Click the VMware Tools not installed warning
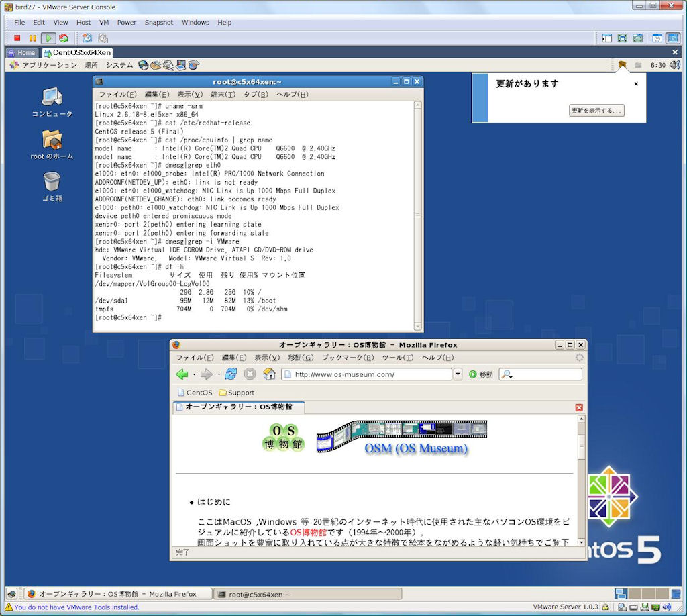Viewport: 687px width, 616px height. point(72,607)
